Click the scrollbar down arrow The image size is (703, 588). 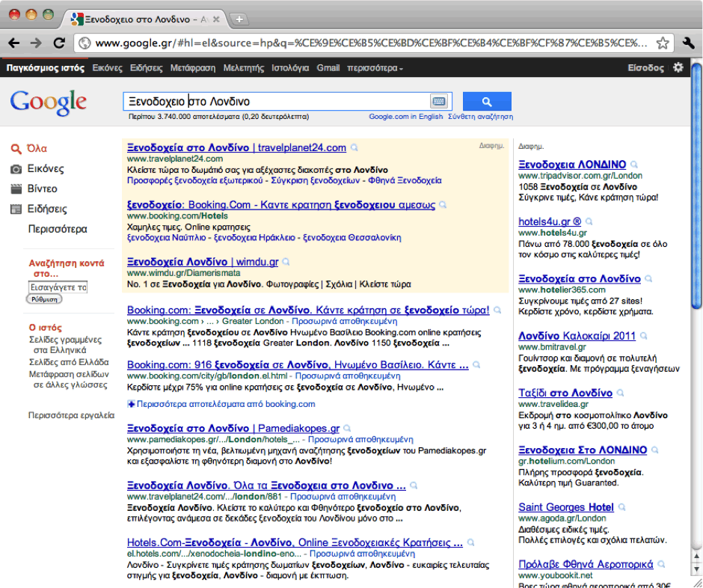click(696, 569)
